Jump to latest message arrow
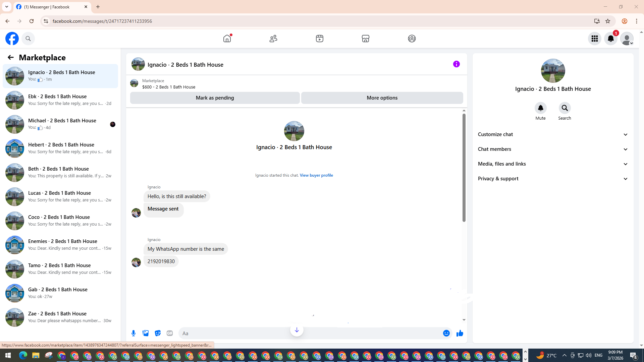 pos(297,330)
